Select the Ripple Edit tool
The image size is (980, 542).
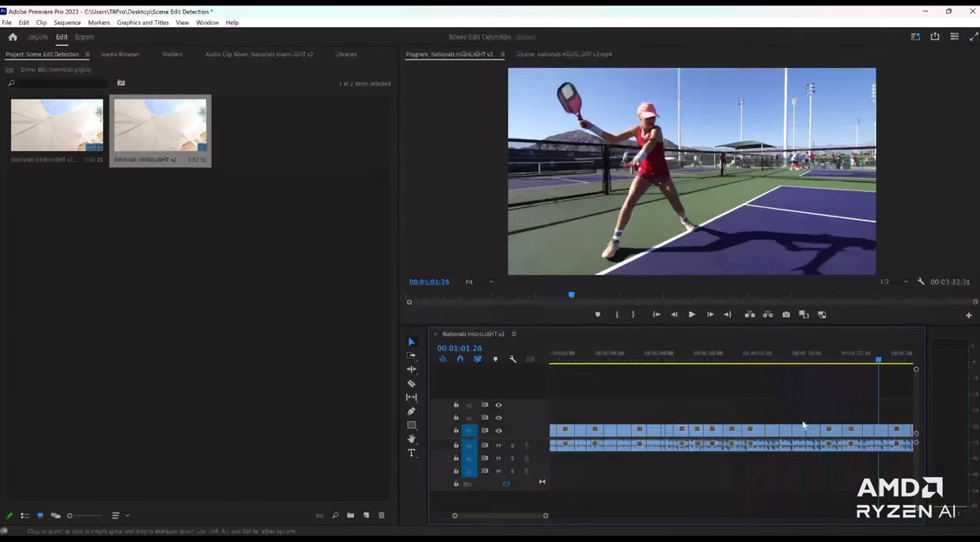click(411, 369)
